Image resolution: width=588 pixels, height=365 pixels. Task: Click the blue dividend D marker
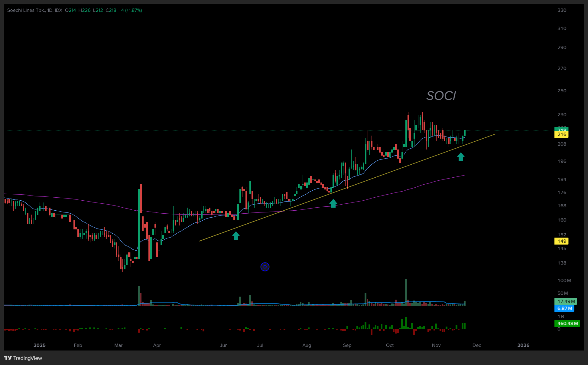[265, 267]
